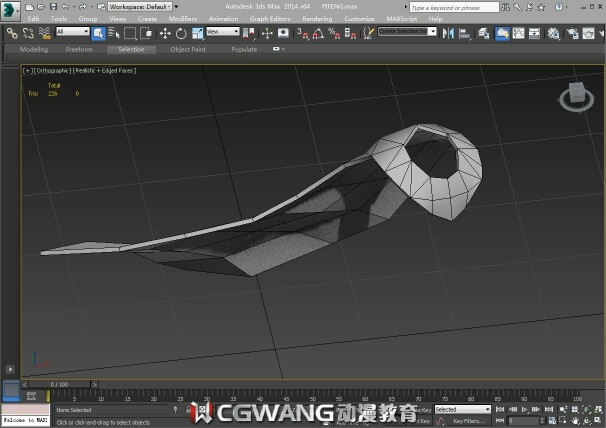Viewport: 606px width, 428px height.
Task: Select the Select and Link tool
Action: [12, 34]
